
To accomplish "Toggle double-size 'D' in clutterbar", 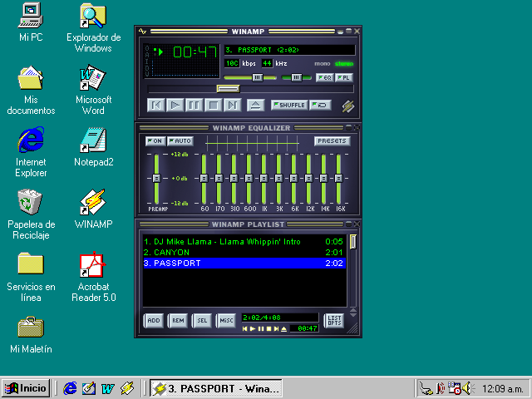I will [x=147, y=67].
